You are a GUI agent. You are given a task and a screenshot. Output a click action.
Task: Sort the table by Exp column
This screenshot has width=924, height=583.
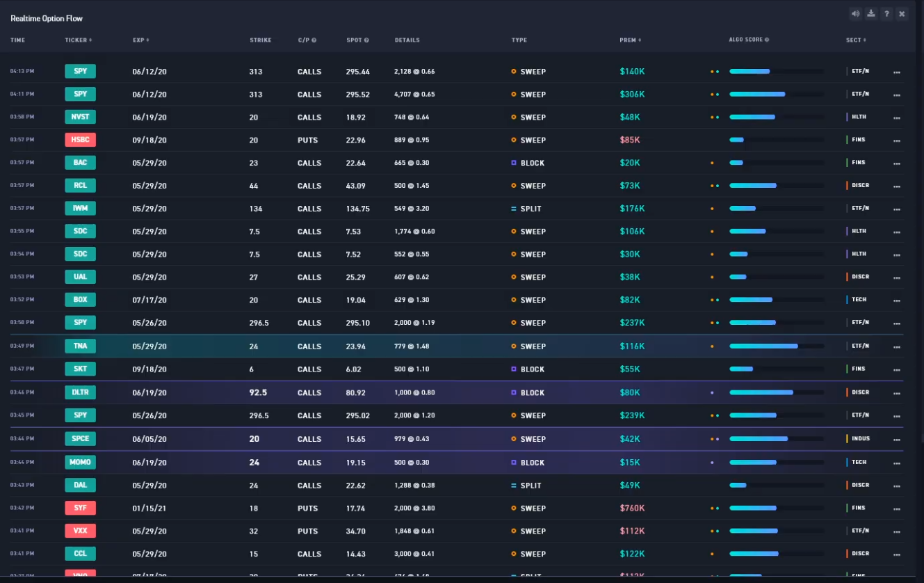pos(141,40)
